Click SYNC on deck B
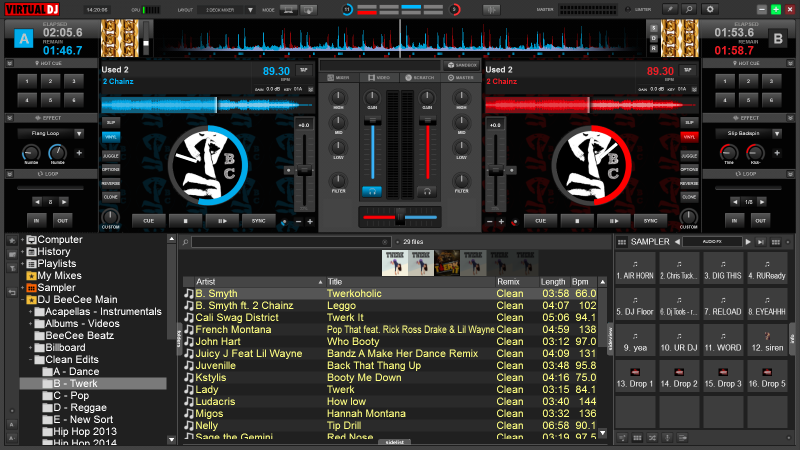This screenshot has width=800, height=450. tap(651, 221)
